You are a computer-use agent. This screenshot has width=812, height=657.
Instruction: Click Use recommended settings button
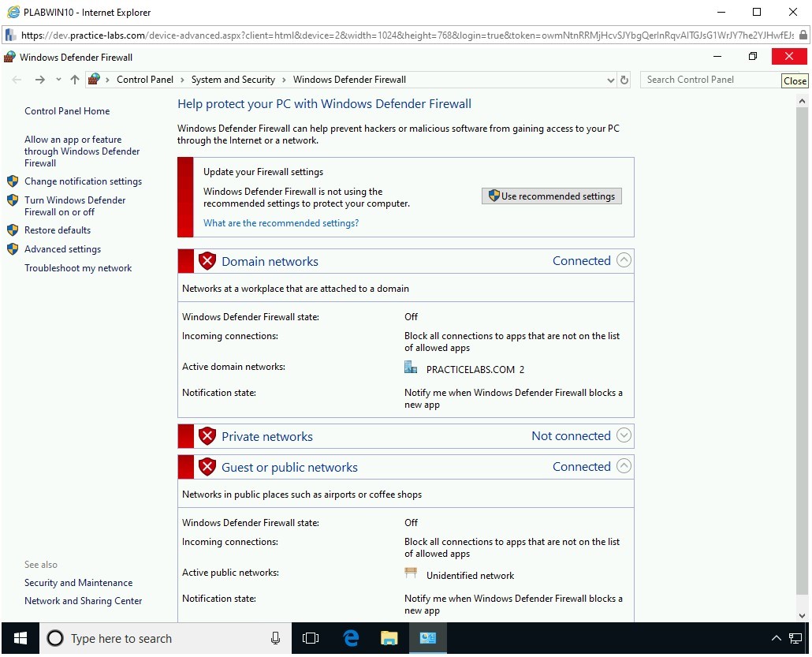click(552, 196)
